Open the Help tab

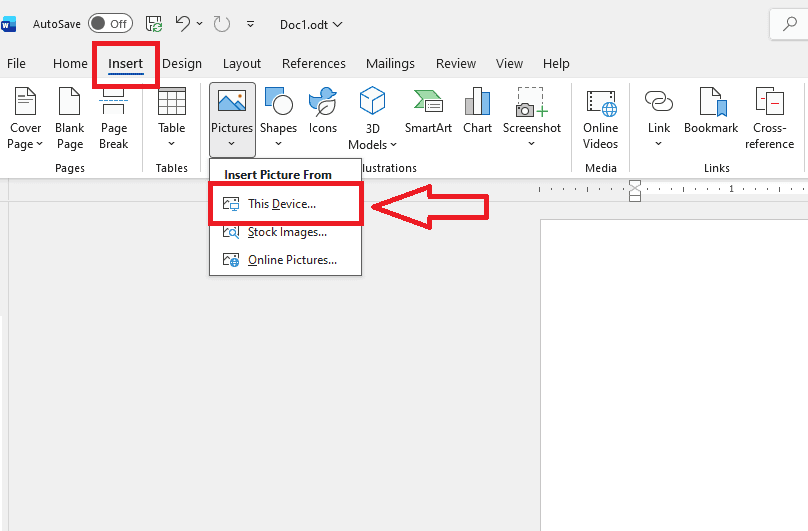point(556,63)
